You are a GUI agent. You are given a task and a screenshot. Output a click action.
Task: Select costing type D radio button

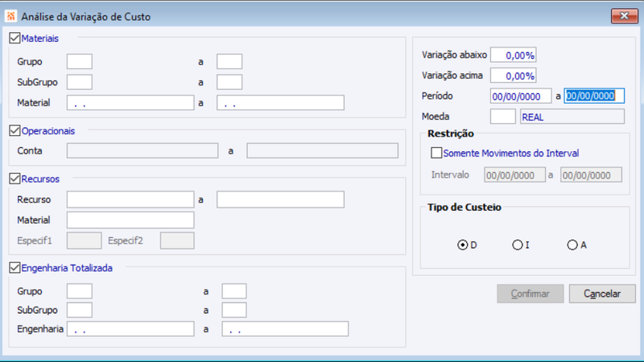462,245
